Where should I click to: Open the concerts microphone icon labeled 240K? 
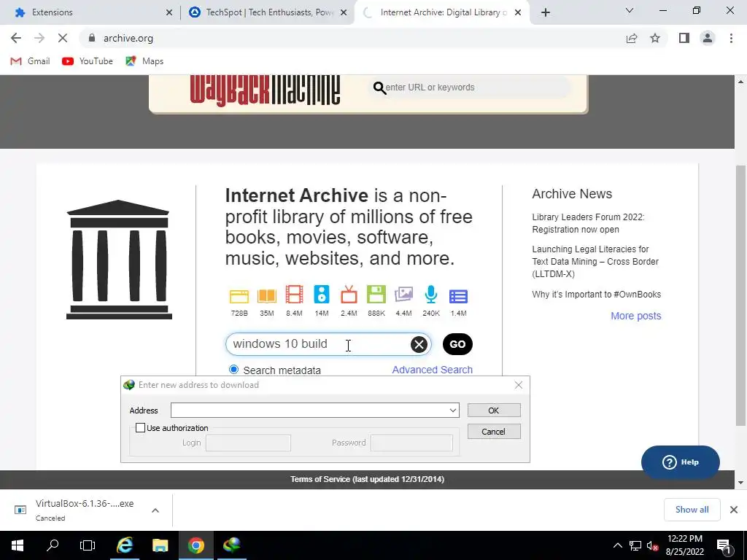coord(431,295)
